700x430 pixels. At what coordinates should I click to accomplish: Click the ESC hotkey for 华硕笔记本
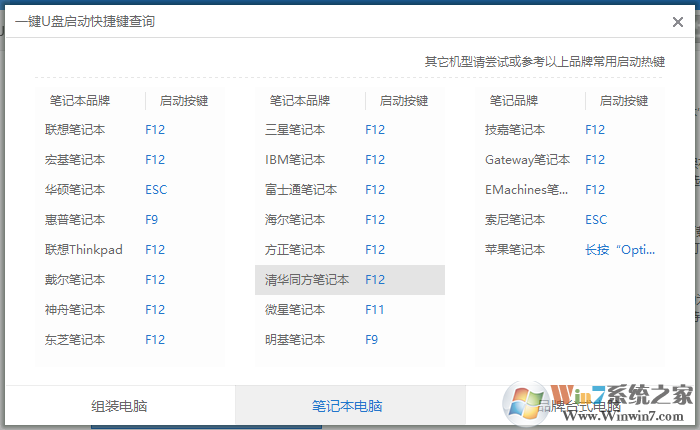(156, 189)
